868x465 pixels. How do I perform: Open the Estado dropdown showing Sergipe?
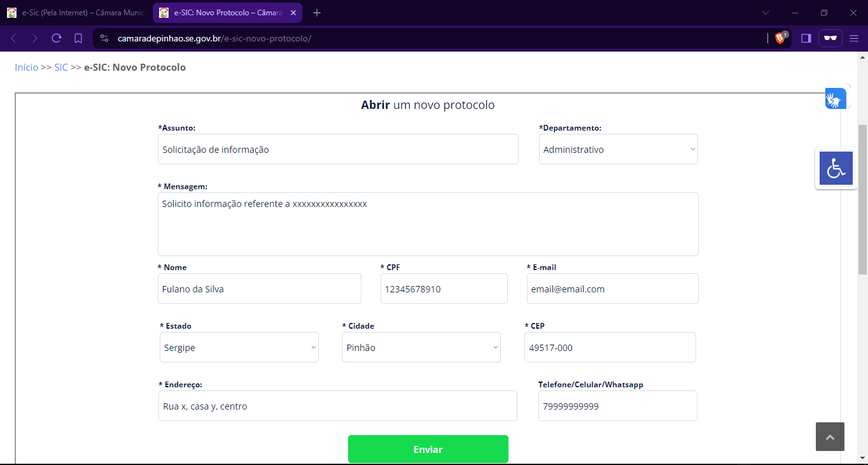point(239,348)
